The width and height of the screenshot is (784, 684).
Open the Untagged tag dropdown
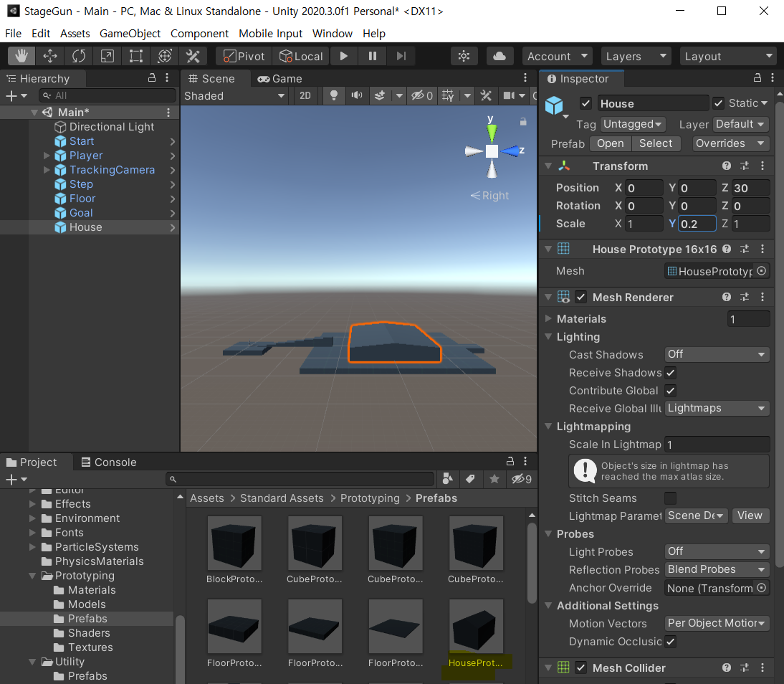pyautogui.click(x=632, y=124)
